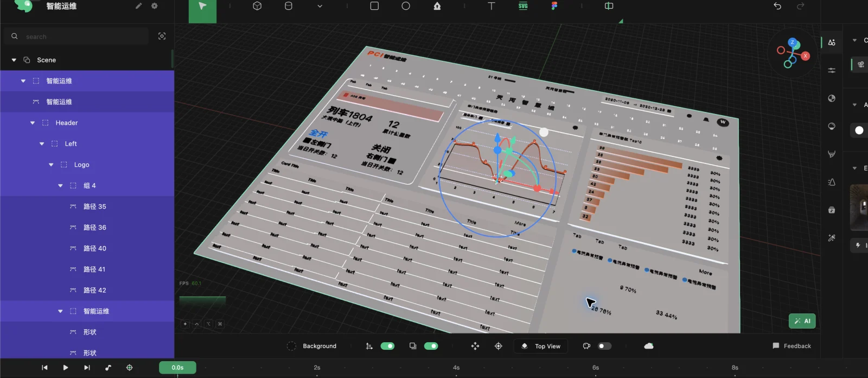Open the 3D shapes dropdown arrow

pyautogui.click(x=320, y=7)
